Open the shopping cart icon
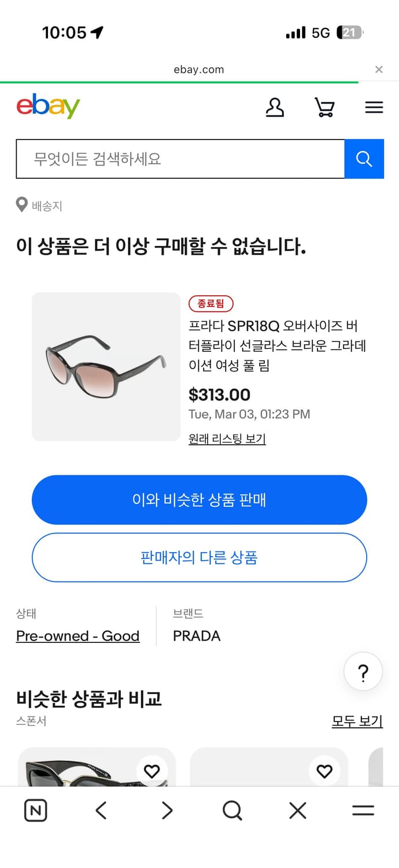The width and height of the screenshot is (399, 868). click(x=324, y=108)
